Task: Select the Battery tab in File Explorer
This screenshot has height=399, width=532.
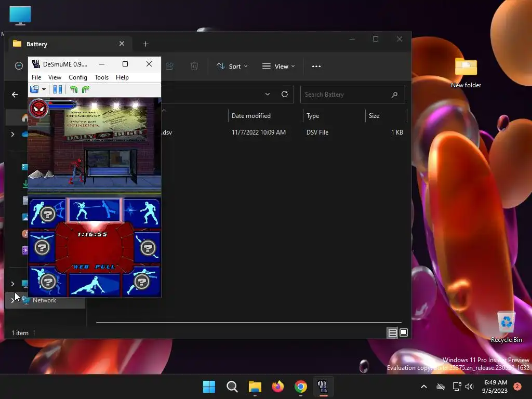Action: tap(70, 44)
